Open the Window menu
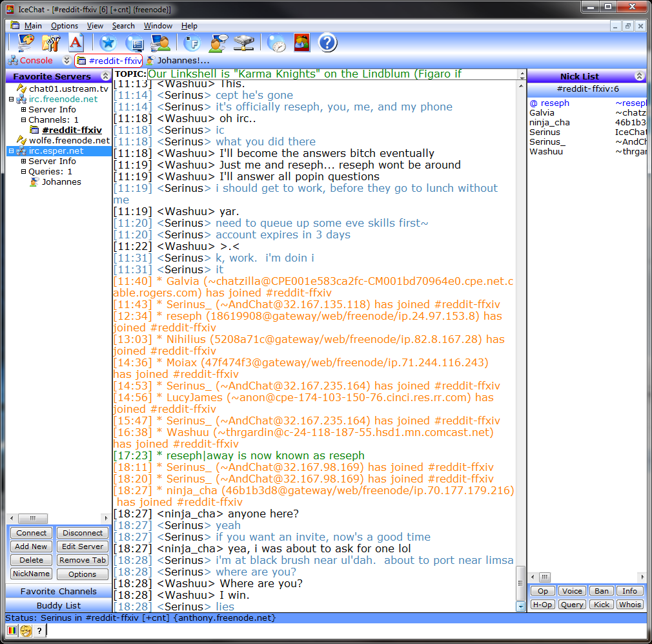The height and width of the screenshot is (644, 652). tap(158, 26)
